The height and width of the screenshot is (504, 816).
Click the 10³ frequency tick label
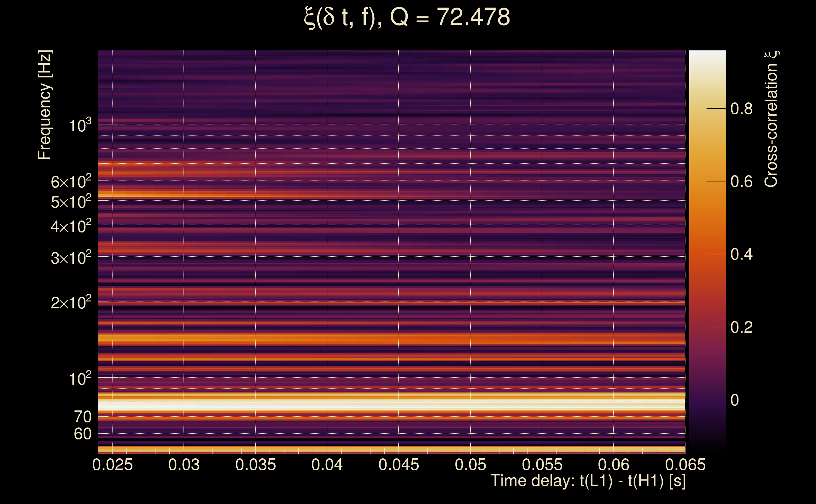click(80, 126)
